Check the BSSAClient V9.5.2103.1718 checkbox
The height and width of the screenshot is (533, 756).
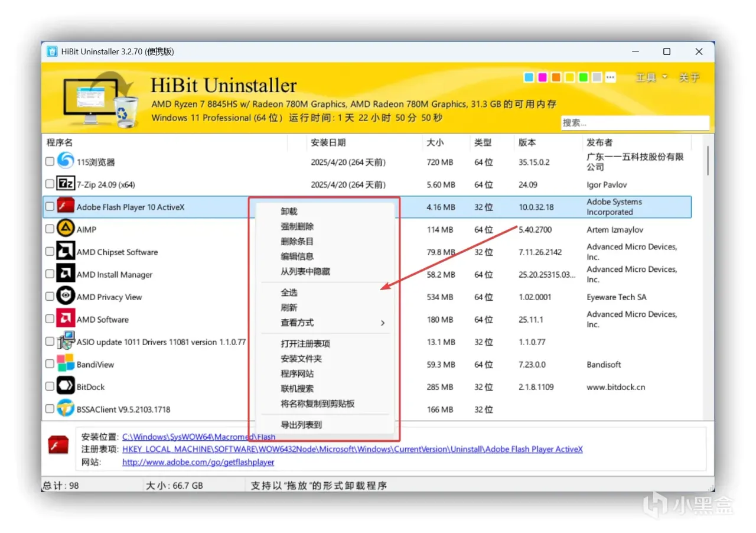[50, 409]
